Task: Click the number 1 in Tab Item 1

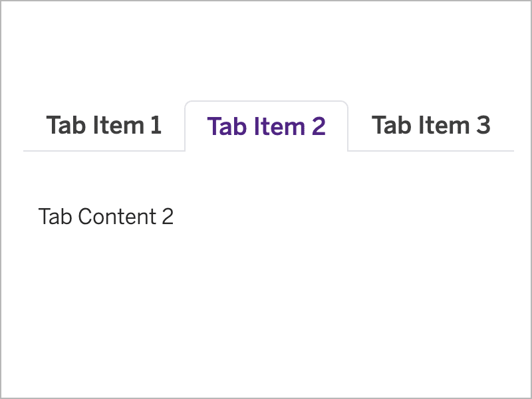Action: click(x=156, y=125)
